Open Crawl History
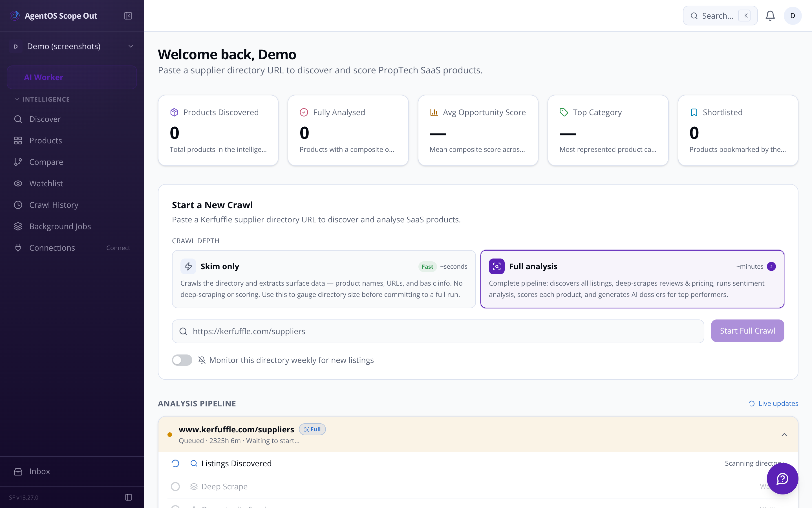The height and width of the screenshot is (508, 812). (72, 205)
